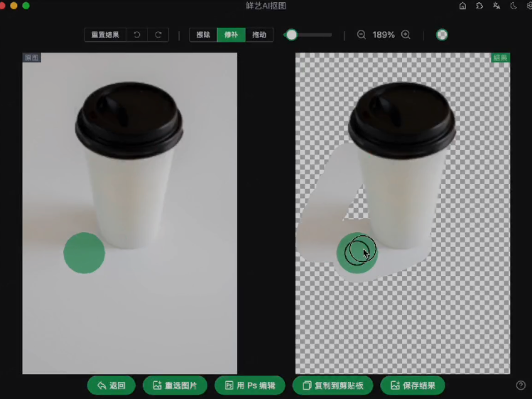
Task: Click the brush size slider handle
Action: (x=291, y=35)
